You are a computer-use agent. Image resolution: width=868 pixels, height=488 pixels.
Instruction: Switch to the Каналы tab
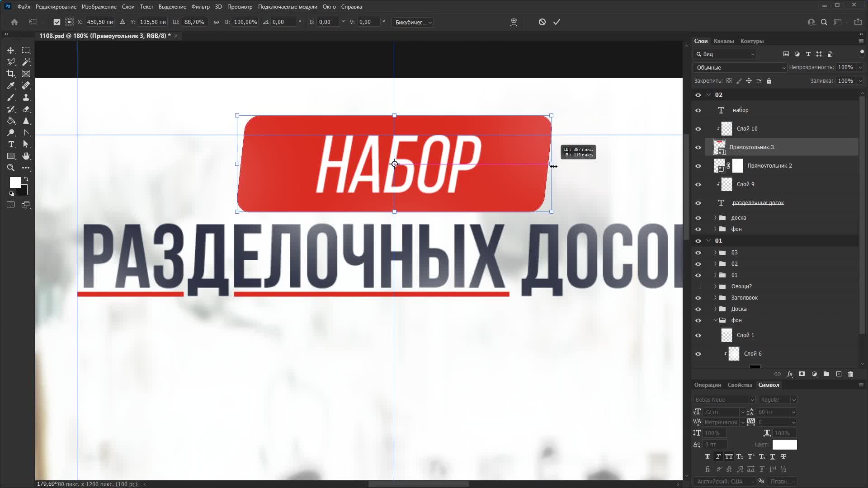click(x=724, y=41)
